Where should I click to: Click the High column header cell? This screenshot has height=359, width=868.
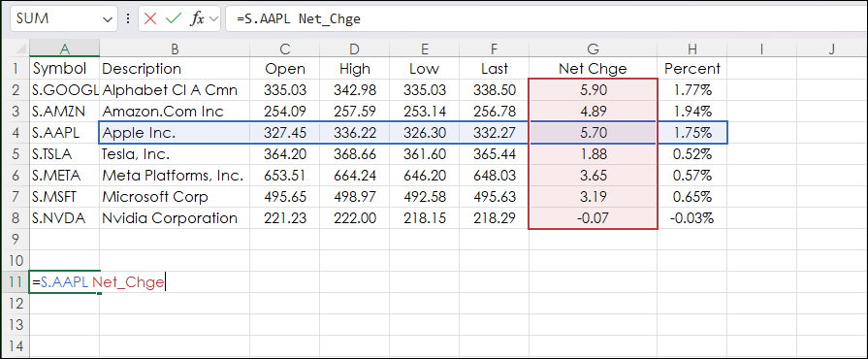(x=354, y=69)
